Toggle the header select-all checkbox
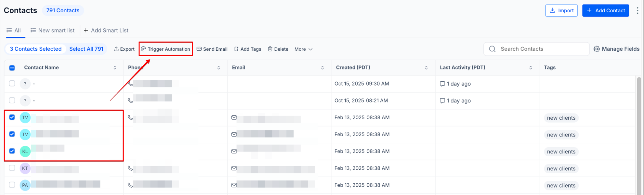This screenshot has height=195, width=644. click(x=12, y=68)
